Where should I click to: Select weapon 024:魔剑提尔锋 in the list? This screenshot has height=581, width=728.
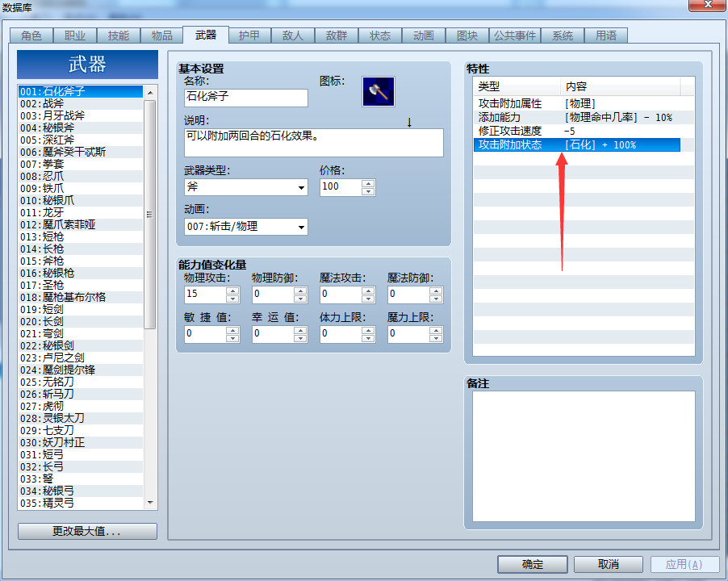(x=81, y=370)
